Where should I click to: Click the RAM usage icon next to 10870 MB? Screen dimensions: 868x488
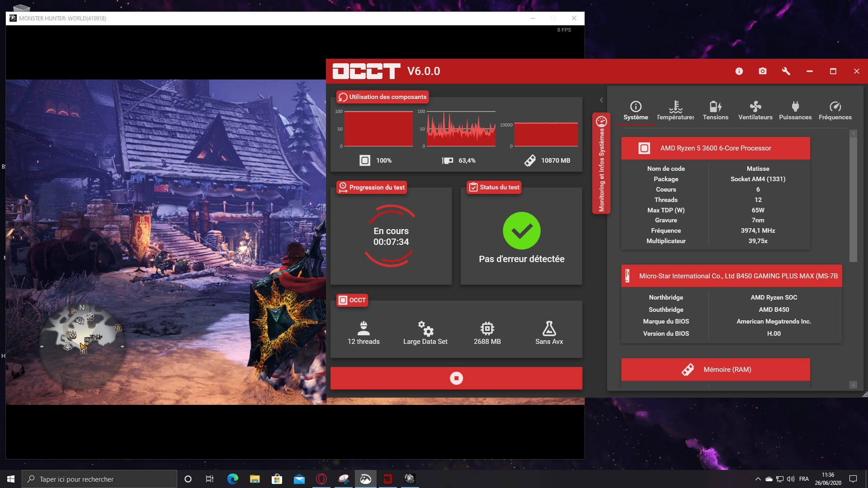coord(530,160)
